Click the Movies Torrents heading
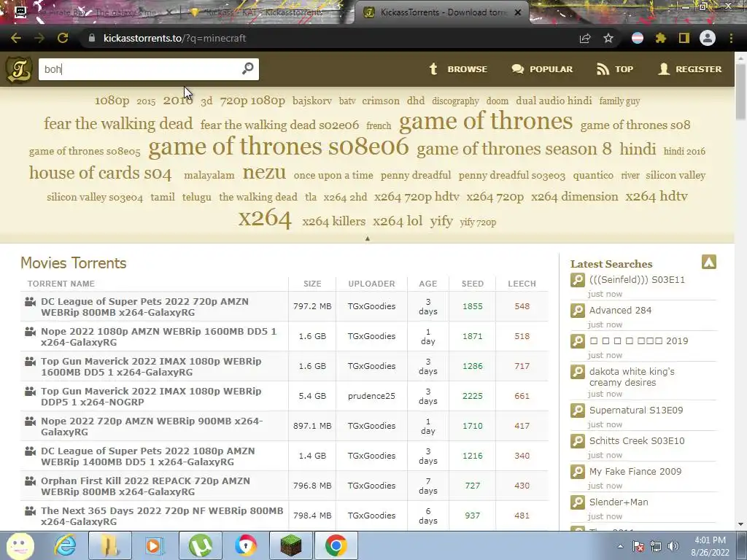This screenshot has width=747, height=560. (x=74, y=262)
